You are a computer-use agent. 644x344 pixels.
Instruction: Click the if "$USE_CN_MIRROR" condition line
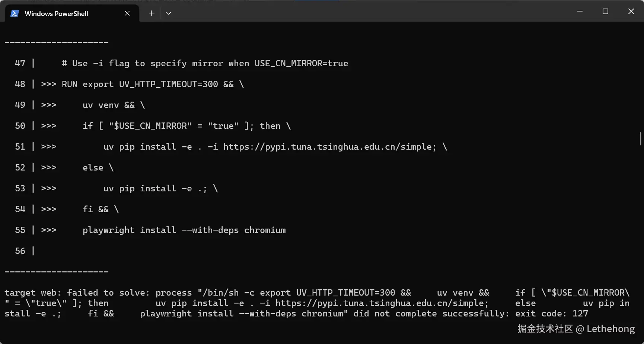click(186, 126)
